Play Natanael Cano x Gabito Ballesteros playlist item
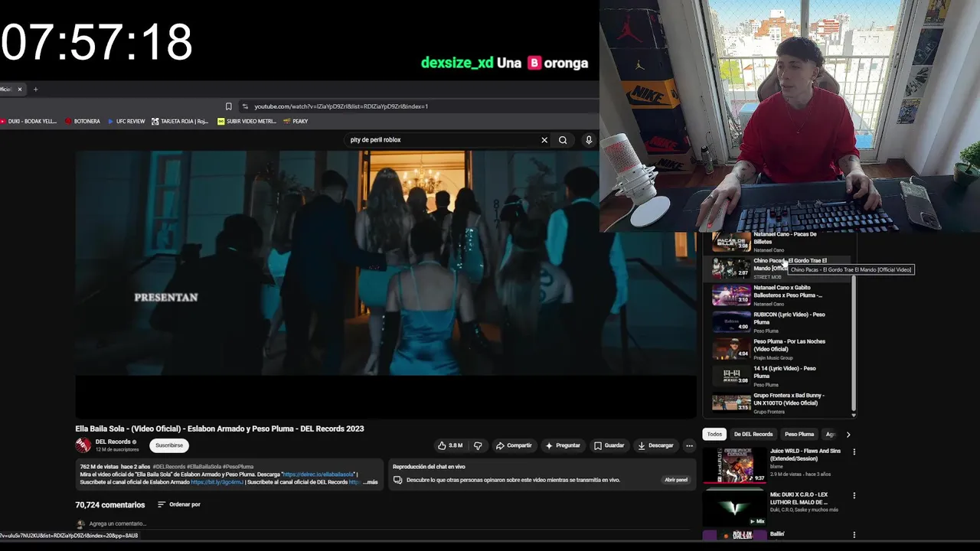This screenshot has height=551, width=980. (777, 295)
